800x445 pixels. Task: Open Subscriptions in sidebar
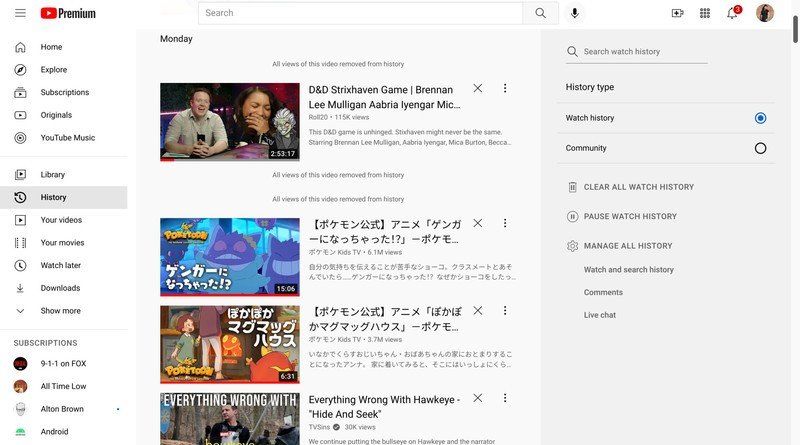pos(64,92)
